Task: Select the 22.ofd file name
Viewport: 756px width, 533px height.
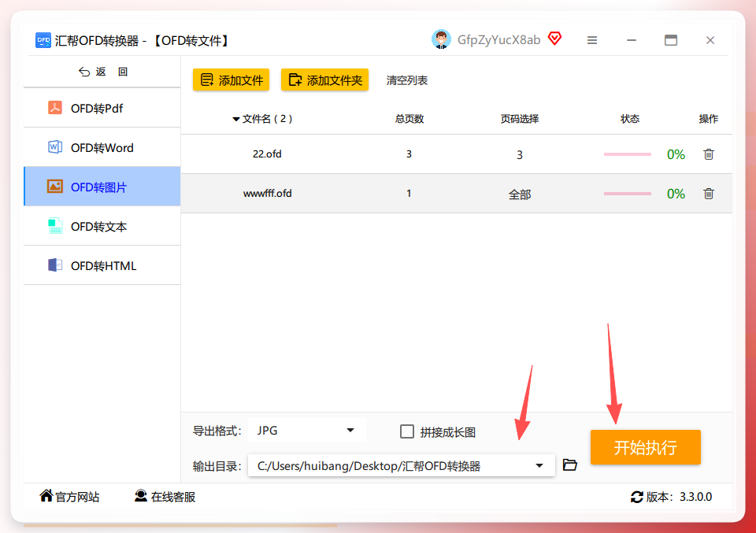Action: pos(267,154)
